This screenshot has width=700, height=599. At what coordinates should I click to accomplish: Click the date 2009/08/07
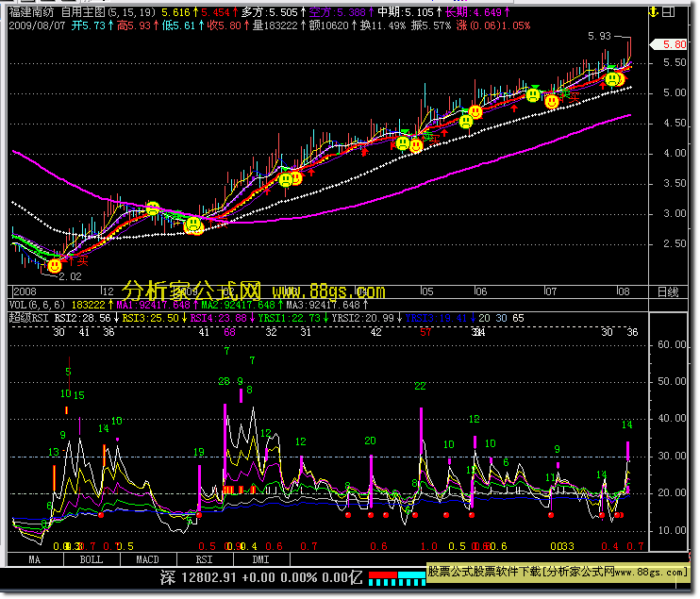pos(37,25)
